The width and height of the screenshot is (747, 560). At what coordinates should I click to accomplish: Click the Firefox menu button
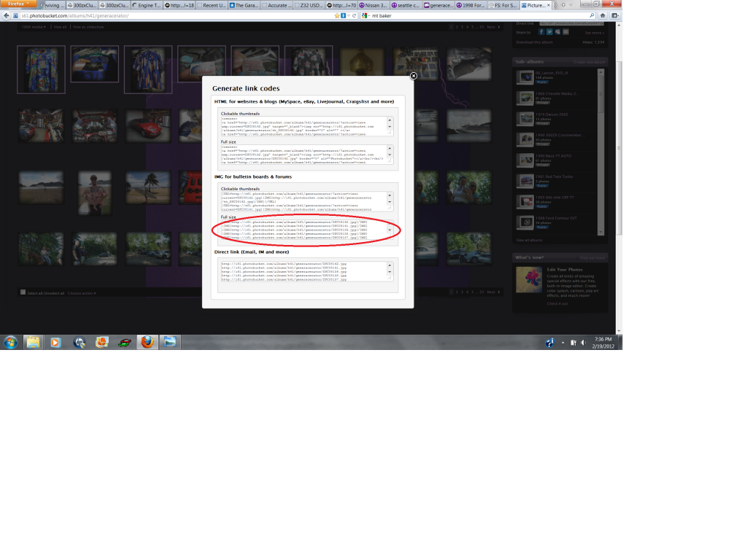tap(18, 4)
